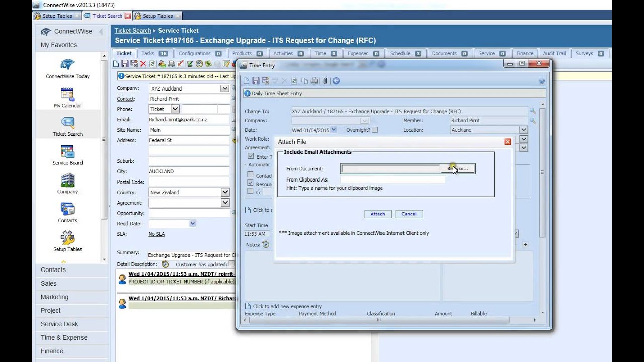
Task: Click the Attach button
Action: (x=378, y=214)
